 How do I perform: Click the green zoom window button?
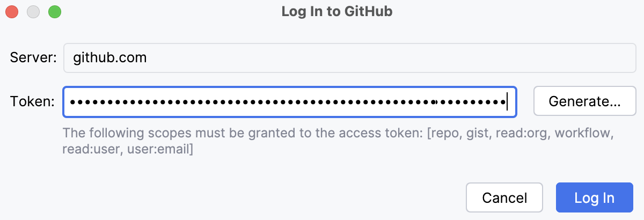(55, 12)
